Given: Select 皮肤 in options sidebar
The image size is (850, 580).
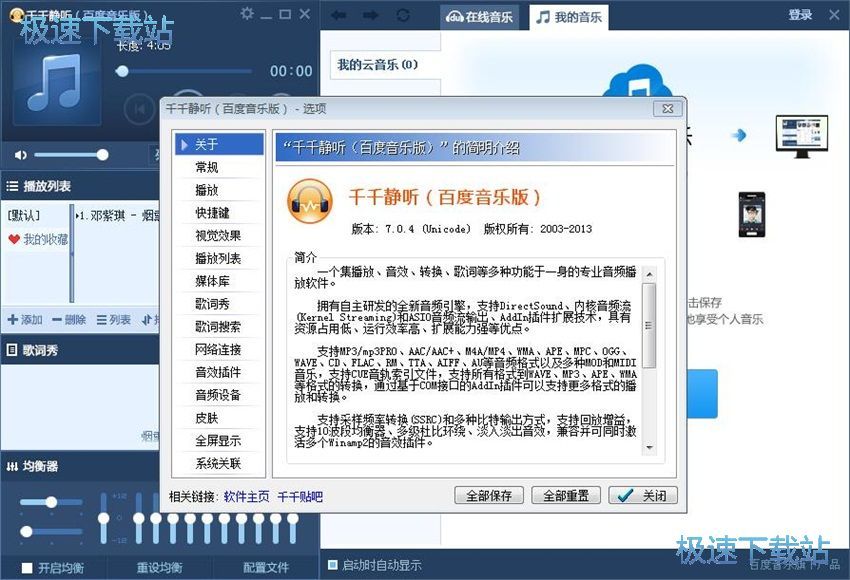Looking at the screenshot, I should [x=220, y=418].
